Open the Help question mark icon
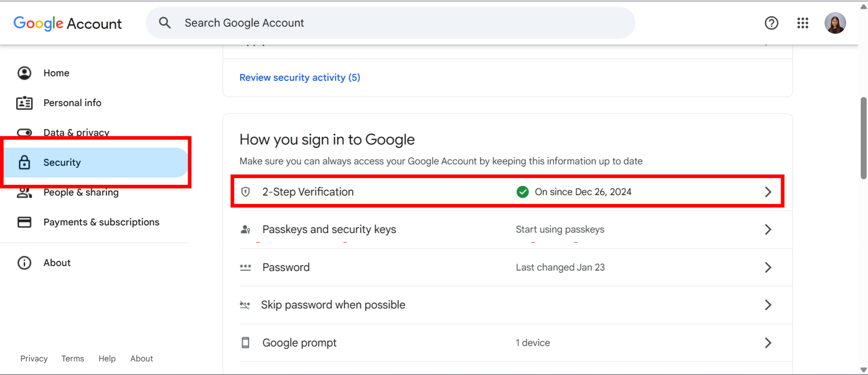 coord(771,23)
